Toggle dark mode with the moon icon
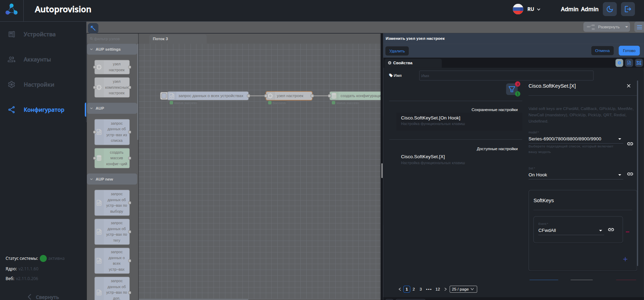Viewport: 644px width, 300px height. pyautogui.click(x=609, y=9)
